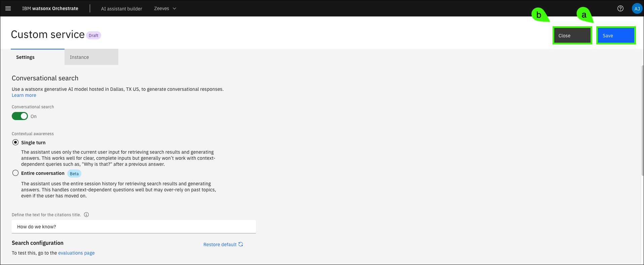Click the citations title info icon
The height and width of the screenshot is (265, 644).
pyautogui.click(x=86, y=215)
